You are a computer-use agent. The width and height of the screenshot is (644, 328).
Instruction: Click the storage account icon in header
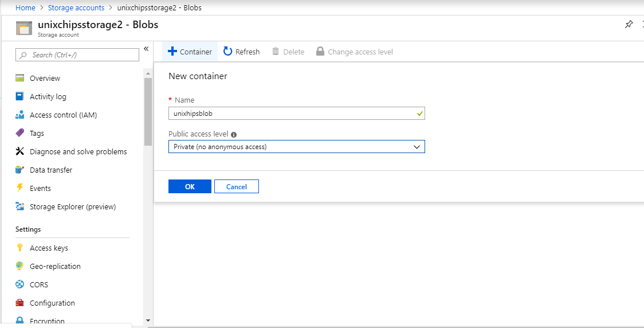(x=24, y=28)
